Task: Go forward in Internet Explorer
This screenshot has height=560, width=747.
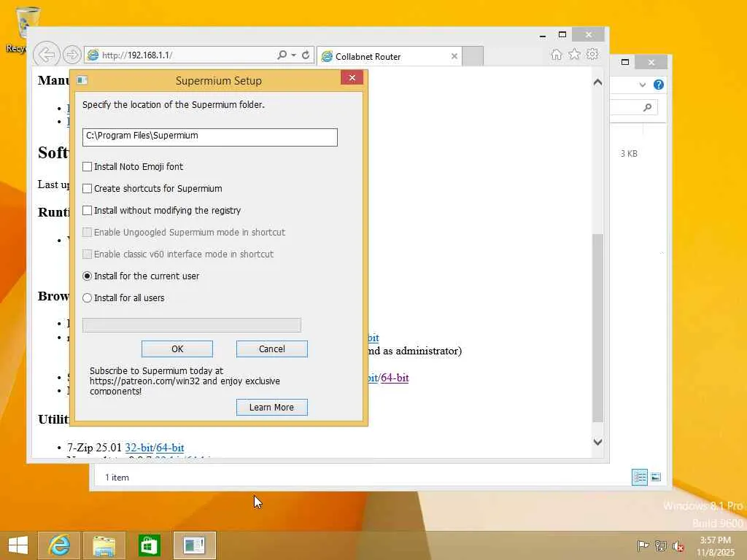Action: click(x=72, y=55)
